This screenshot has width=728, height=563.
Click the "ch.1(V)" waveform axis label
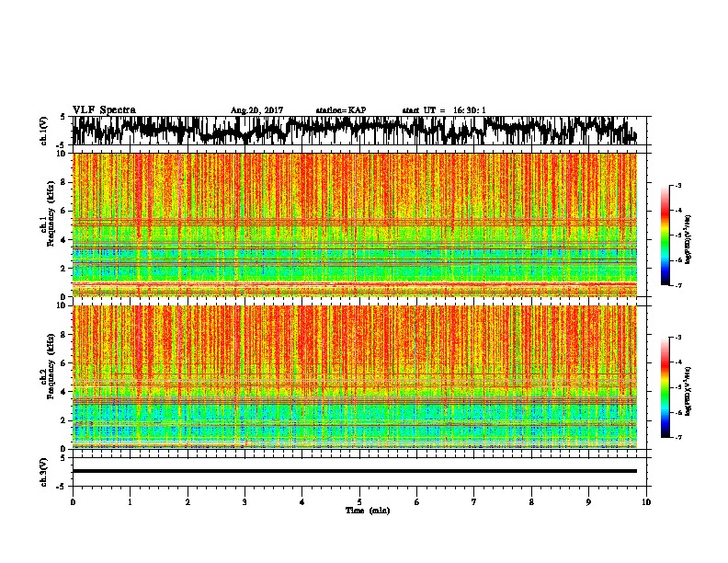point(44,130)
